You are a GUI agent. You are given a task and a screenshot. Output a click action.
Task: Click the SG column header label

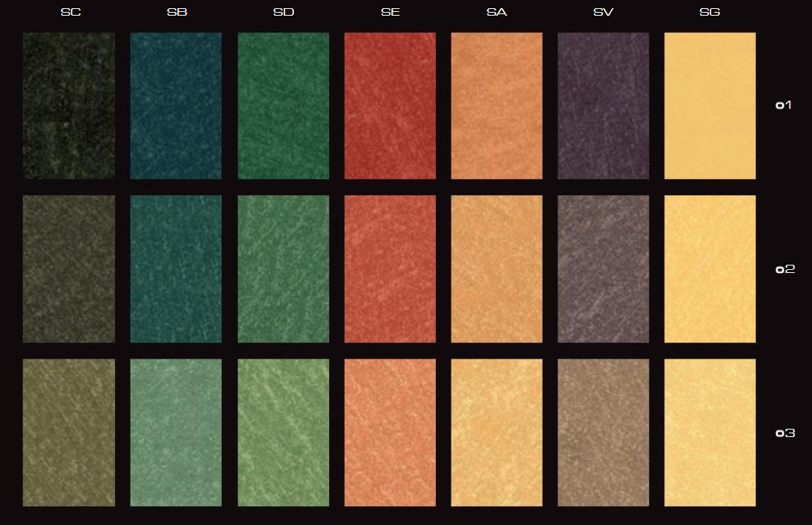coord(710,12)
